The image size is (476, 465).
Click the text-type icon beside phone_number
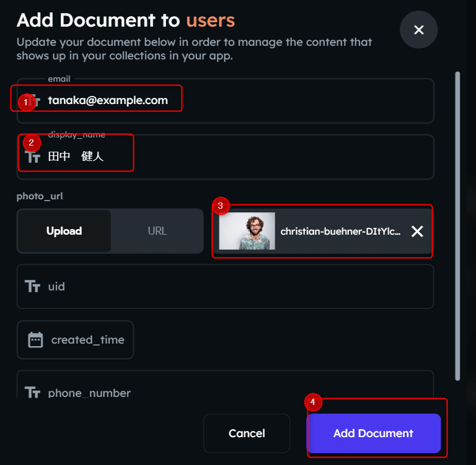coord(32,392)
